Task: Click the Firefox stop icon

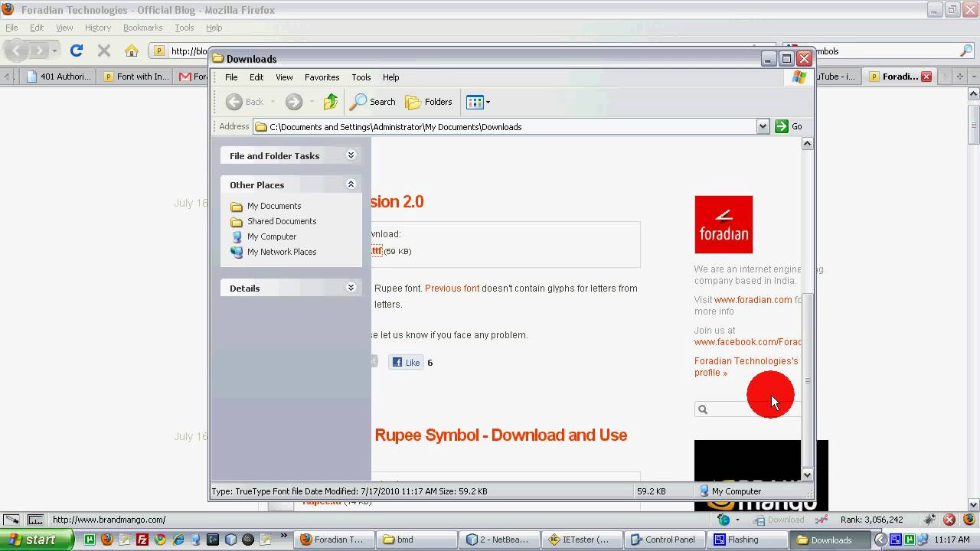Action: coord(104,51)
